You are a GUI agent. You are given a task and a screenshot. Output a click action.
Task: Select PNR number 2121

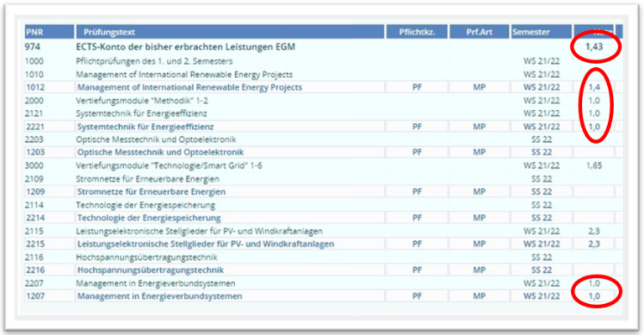34,113
